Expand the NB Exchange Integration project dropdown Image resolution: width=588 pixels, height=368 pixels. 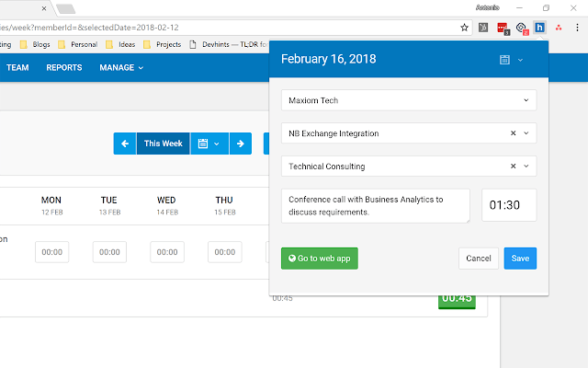coord(526,133)
